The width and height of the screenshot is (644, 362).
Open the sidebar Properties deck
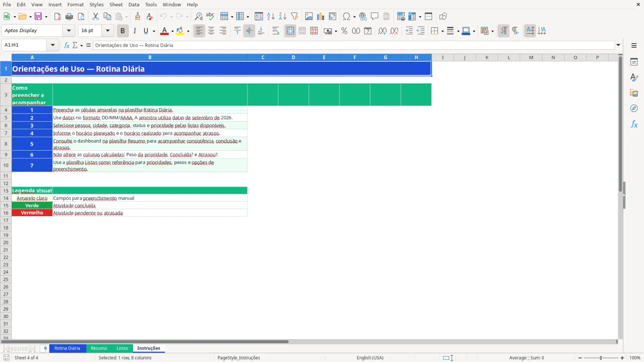pos(634,62)
